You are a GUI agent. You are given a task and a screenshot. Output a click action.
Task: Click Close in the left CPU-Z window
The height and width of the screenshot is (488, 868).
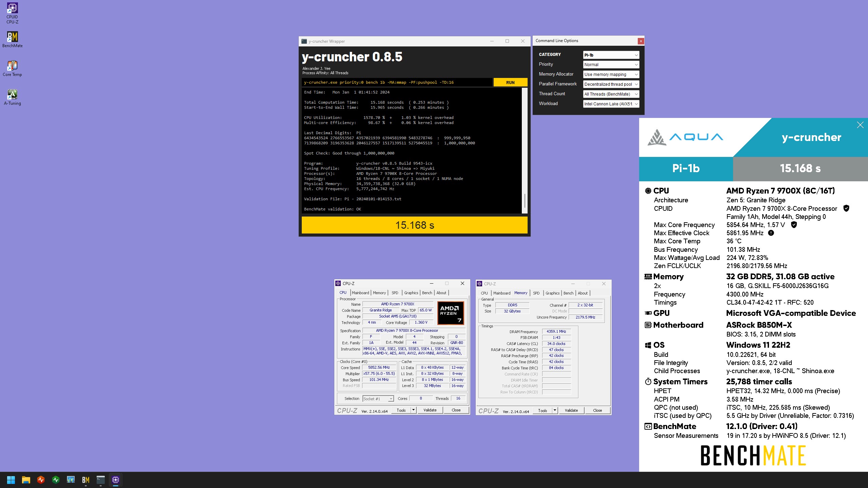(x=456, y=410)
